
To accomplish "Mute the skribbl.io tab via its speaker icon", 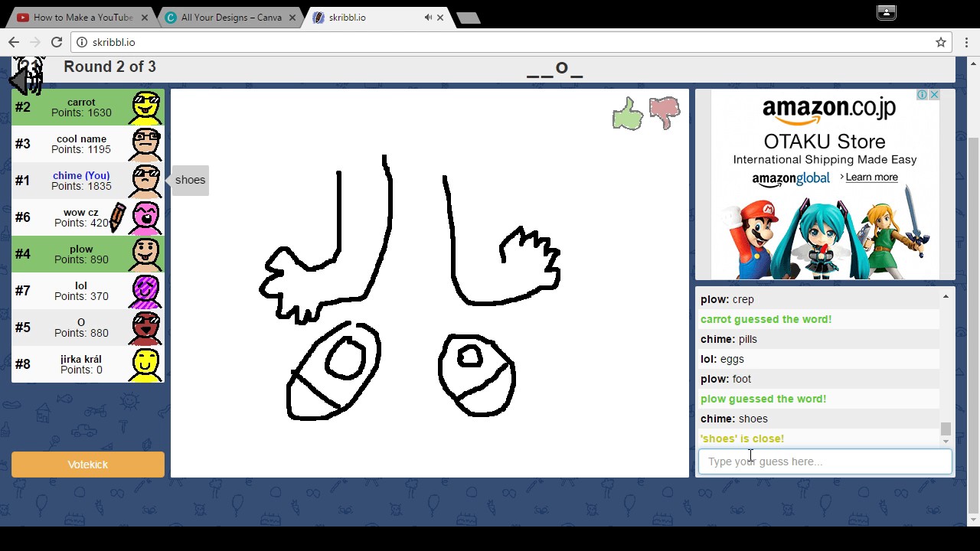I will [427, 17].
